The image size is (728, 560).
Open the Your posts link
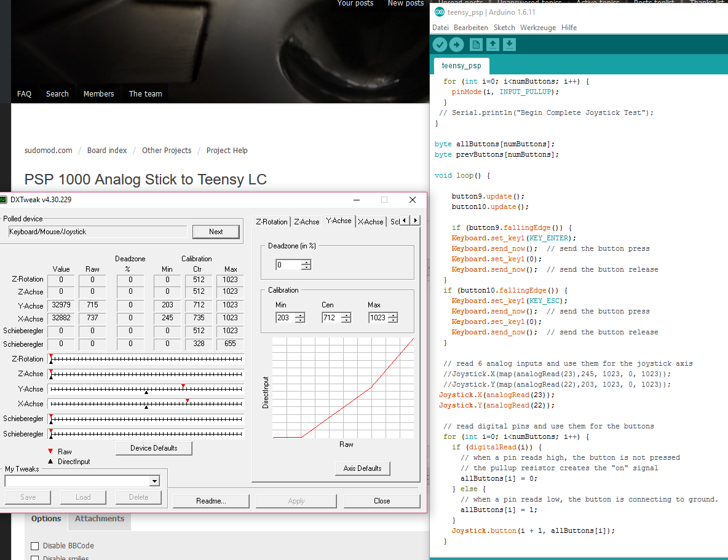355,3
